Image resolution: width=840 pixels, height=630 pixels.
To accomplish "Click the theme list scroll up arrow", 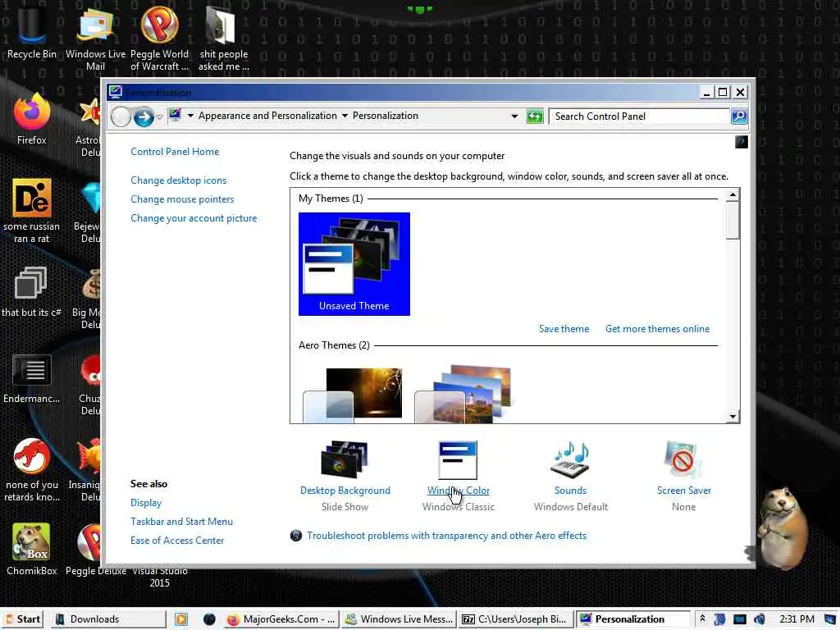I will click(733, 194).
